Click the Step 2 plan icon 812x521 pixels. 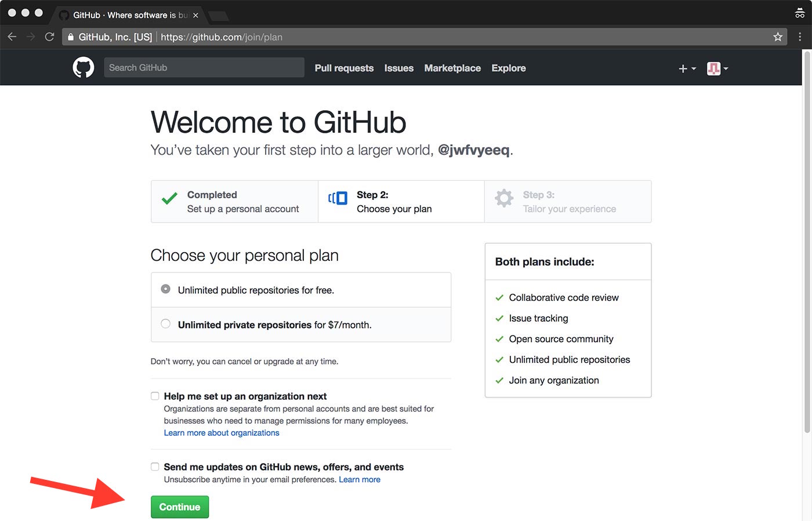[x=338, y=198]
